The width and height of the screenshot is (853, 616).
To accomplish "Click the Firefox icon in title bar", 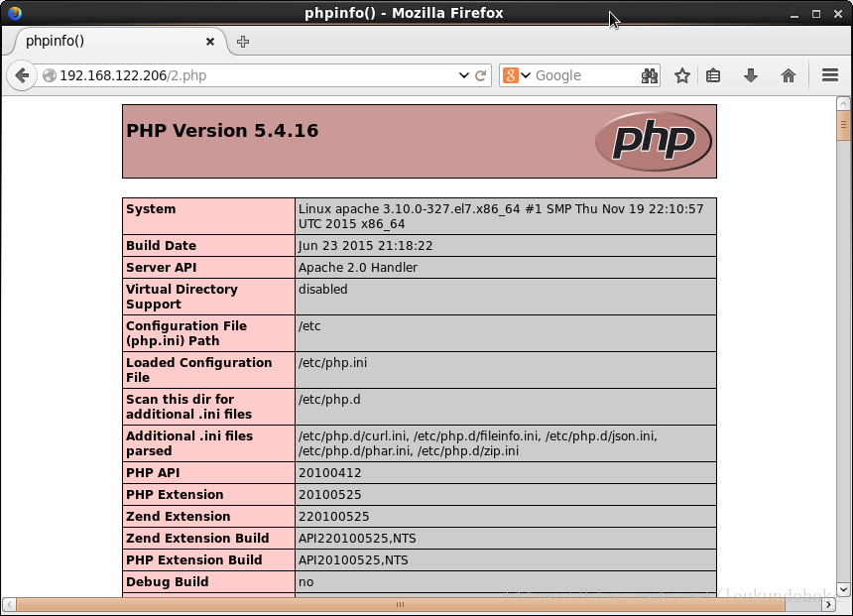I will point(15,13).
